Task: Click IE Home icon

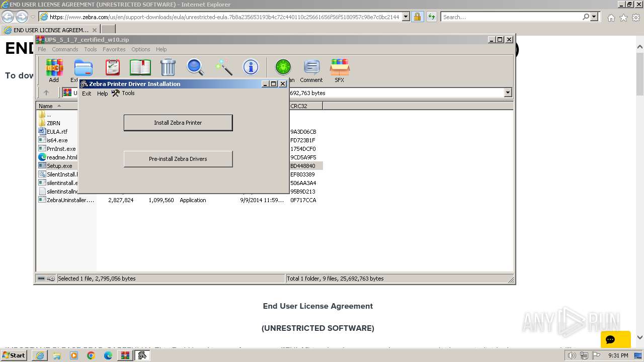Action: (611, 18)
